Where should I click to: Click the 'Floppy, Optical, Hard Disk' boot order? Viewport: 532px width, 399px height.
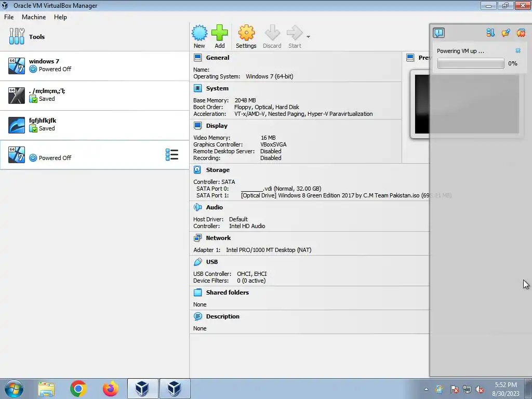click(267, 107)
